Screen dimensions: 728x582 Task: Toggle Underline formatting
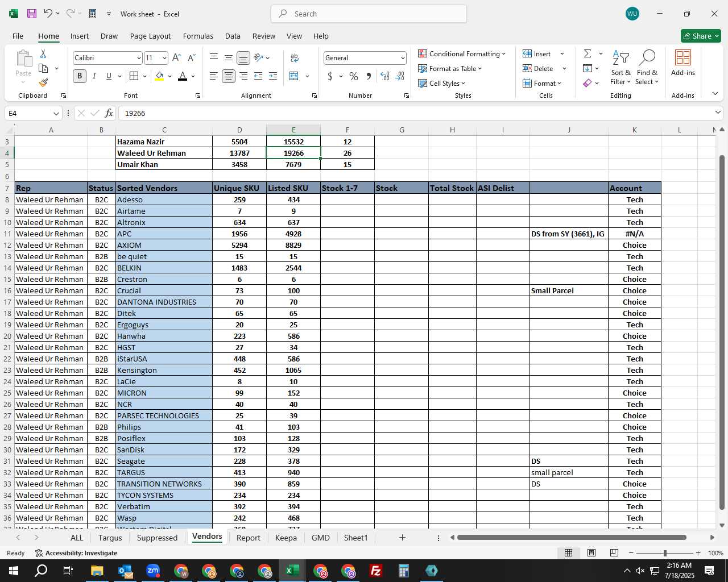(x=109, y=76)
